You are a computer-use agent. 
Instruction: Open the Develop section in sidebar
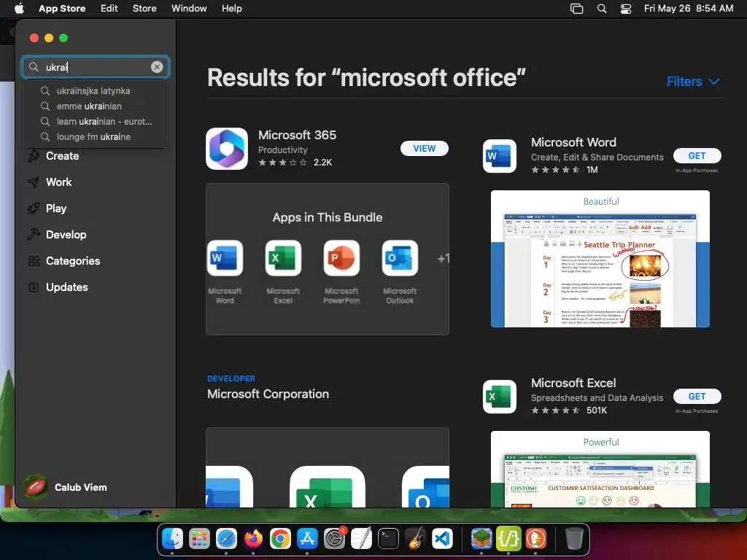66,234
